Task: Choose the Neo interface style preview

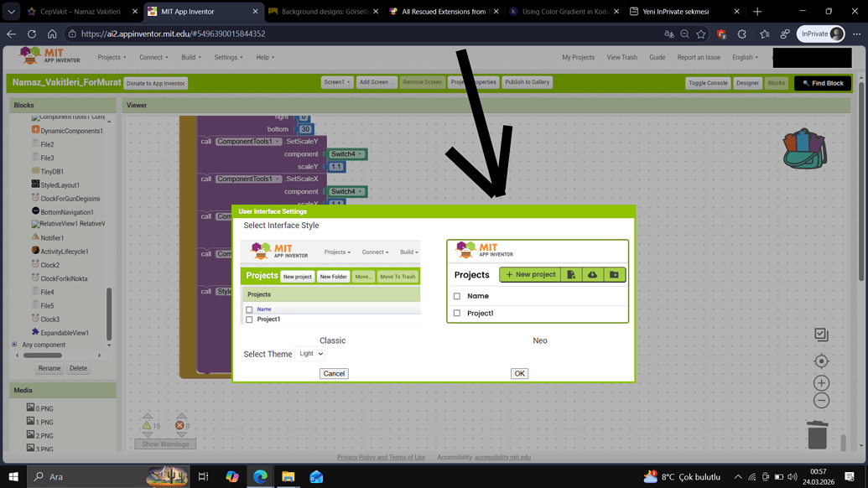Action: pyautogui.click(x=538, y=281)
